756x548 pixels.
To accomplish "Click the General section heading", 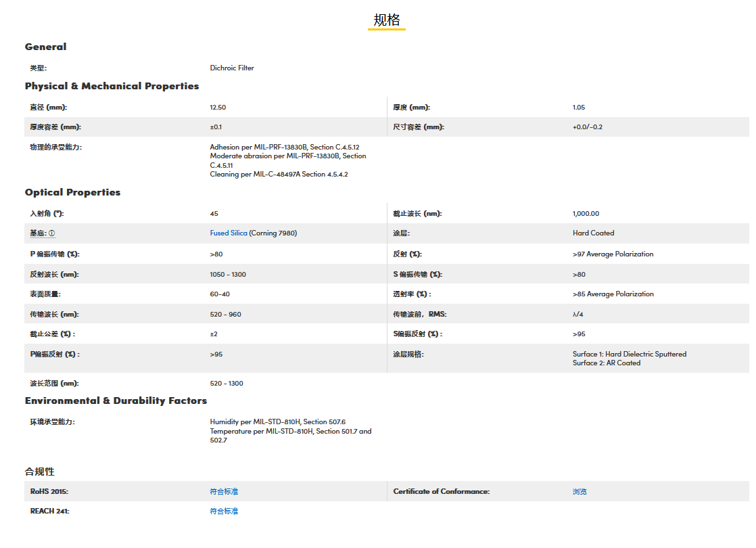I will tap(46, 47).
